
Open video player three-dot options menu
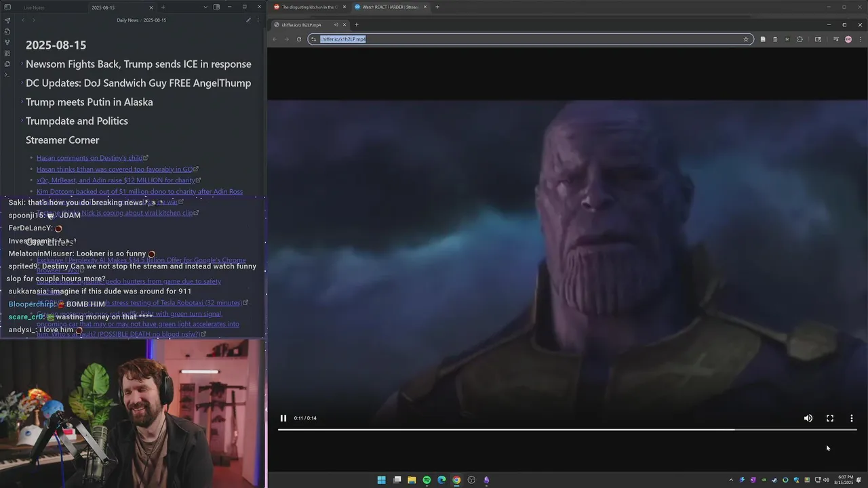click(x=852, y=418)
